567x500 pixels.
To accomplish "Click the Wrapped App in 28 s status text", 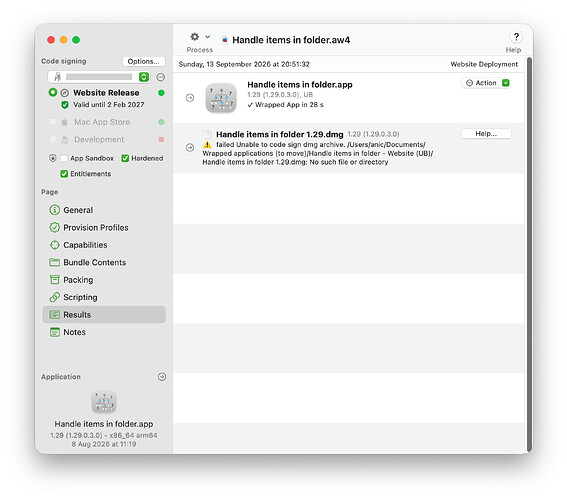I will pos(285,105).
